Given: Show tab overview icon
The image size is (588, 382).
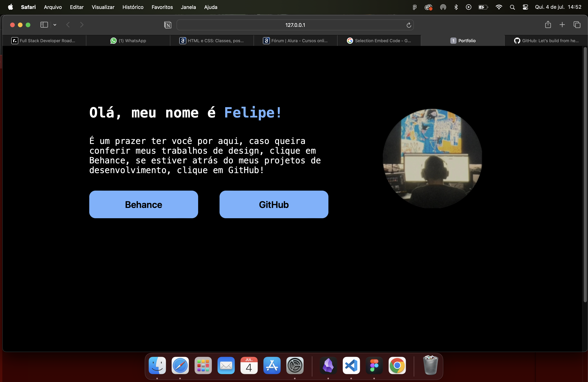Looking at the screenshot, I should pos(577,25).
